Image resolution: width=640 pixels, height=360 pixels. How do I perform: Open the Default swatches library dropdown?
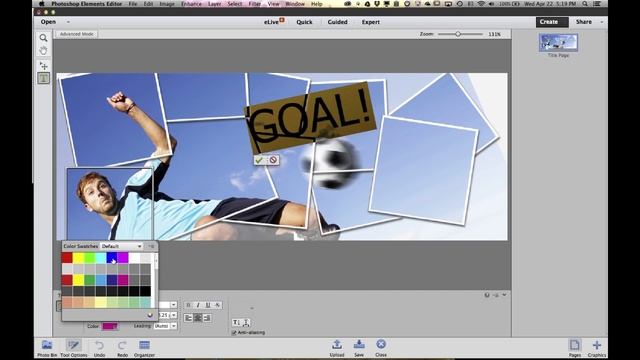coord(121,246)
